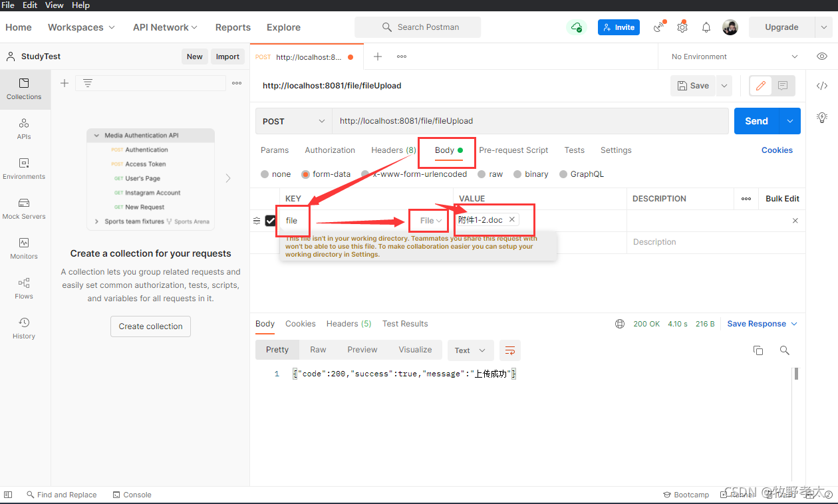
Task: Open the File type dropdown for the key
Action: pyautogui.click(x=431, y=221)
